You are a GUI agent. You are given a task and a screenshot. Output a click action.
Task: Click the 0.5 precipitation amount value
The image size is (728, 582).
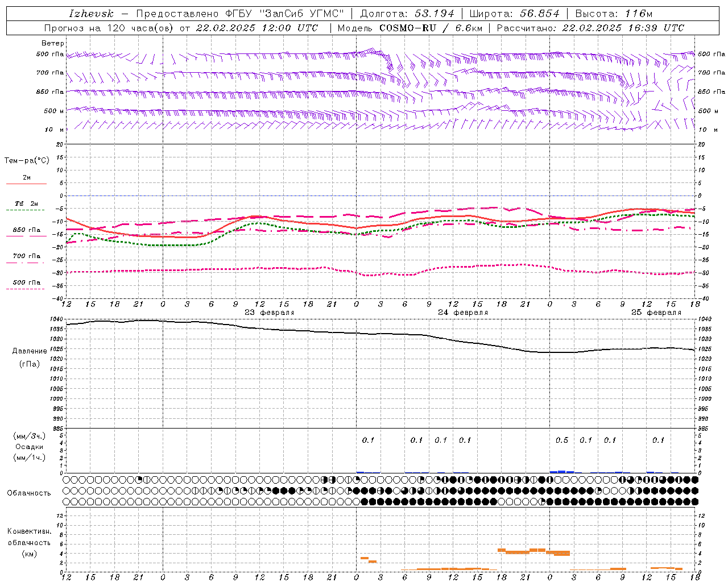tap(562, 440)
